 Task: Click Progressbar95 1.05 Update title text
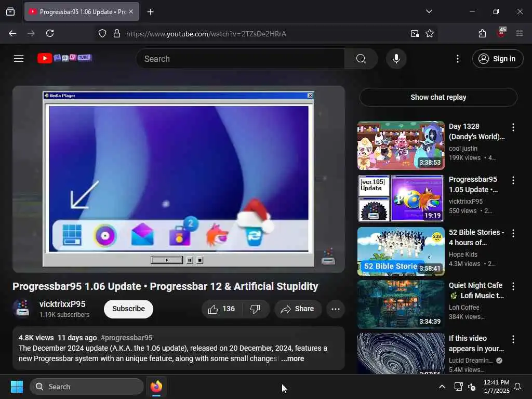[473, 184]
